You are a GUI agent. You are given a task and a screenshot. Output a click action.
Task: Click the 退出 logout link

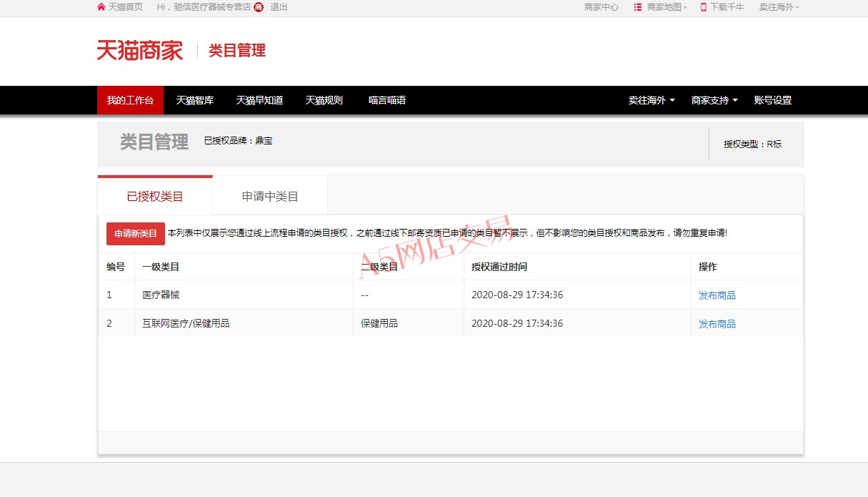pyautogui.click(x=279, y=7)
